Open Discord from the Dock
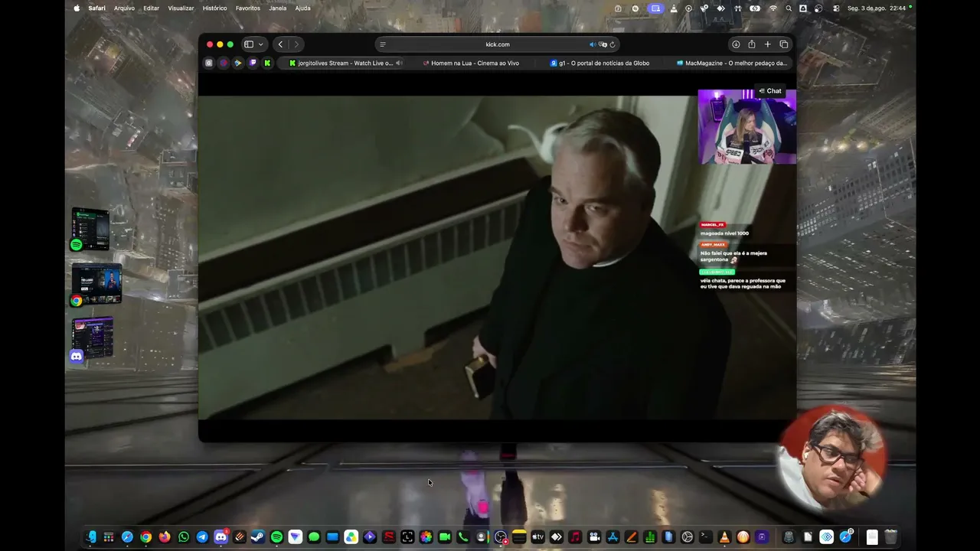The width and height of the screenshot is (980, 551). coord(220,537)
